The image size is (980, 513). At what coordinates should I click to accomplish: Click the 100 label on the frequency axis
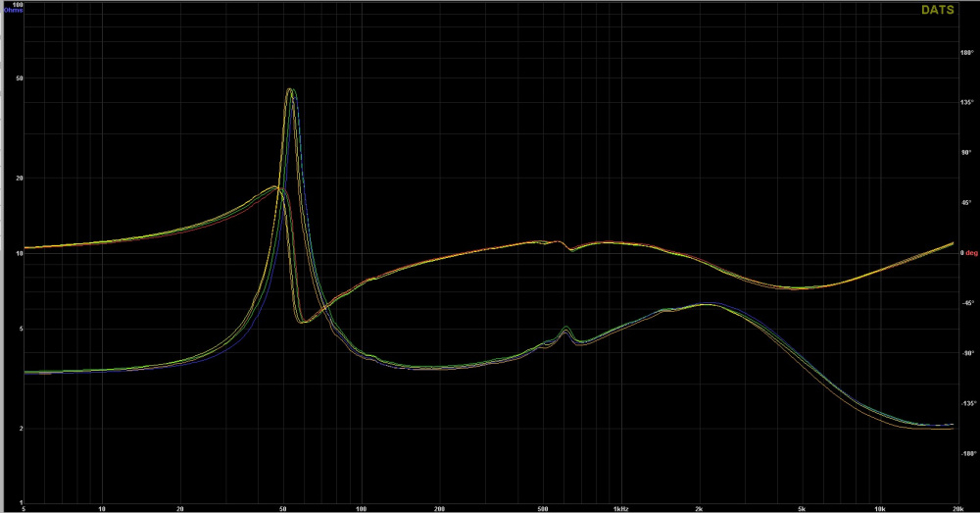point(362,509)
